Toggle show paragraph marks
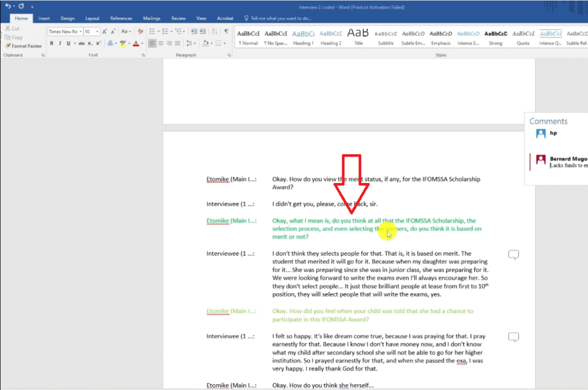This screenshot has width=588, height=390. click(x=226, y=32)
